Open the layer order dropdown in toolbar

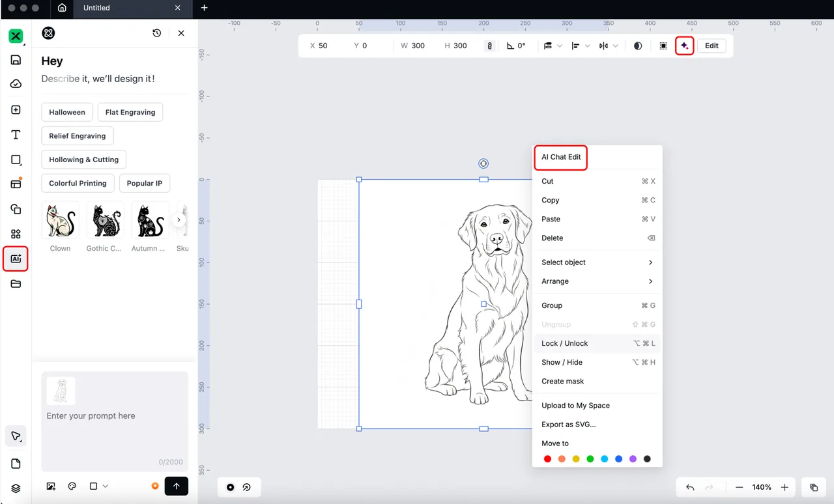click(x=553, y=46)
